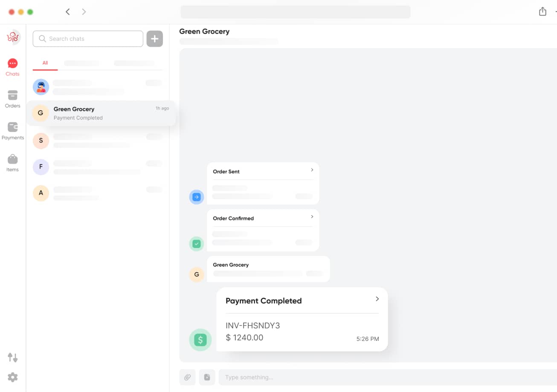Open the Payments sidebar icon

coord(12,130)
